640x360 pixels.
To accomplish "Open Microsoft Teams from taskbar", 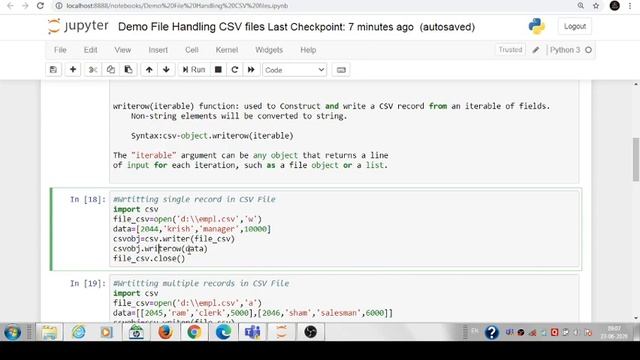I will (252, 332).
